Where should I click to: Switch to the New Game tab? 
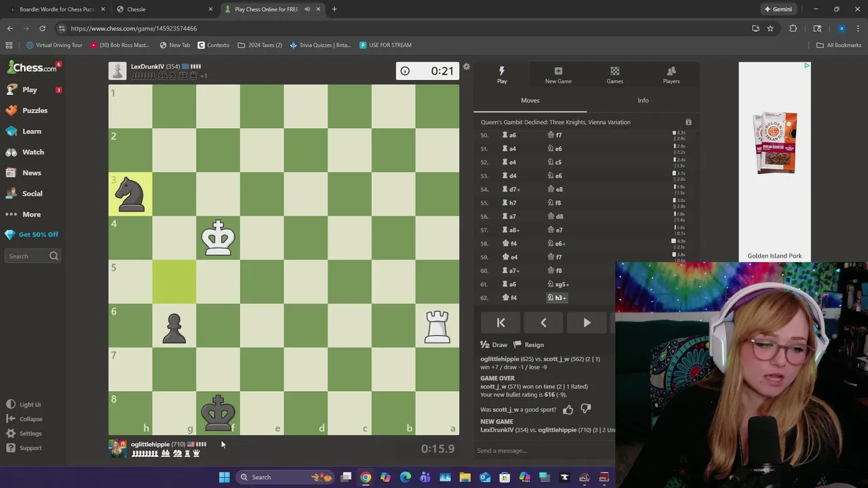point(558,75)
